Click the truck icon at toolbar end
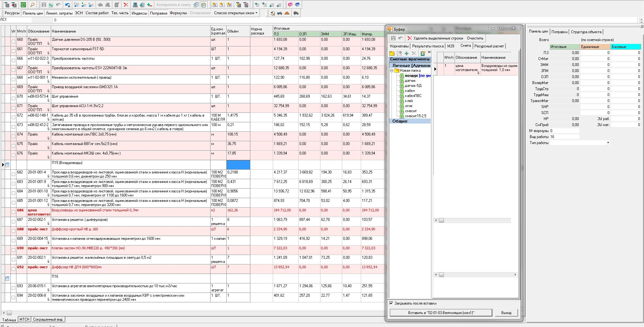Image resolution: width=644 pixels, height=327 pixels. pos(296,13)
